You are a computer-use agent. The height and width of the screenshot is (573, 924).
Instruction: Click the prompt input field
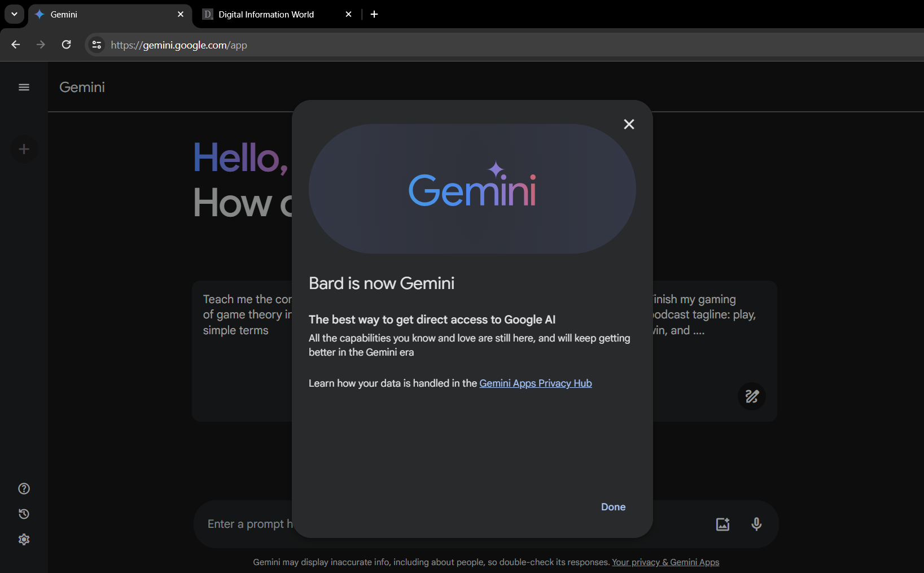[486, 524]
